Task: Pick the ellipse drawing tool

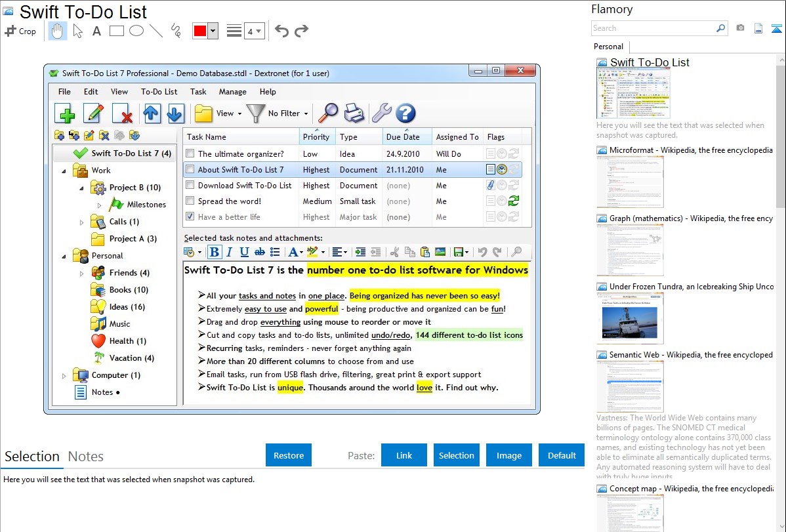Action: tap(136, 31)
